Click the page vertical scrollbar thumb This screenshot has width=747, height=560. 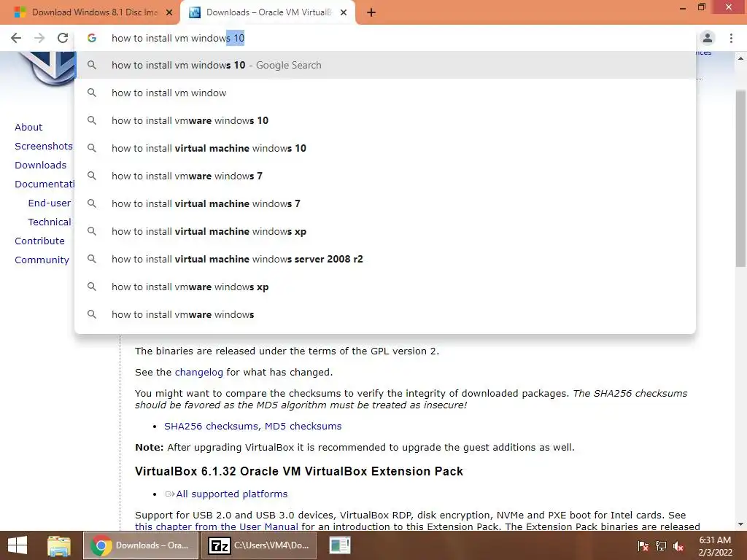(x=740, y=179)
